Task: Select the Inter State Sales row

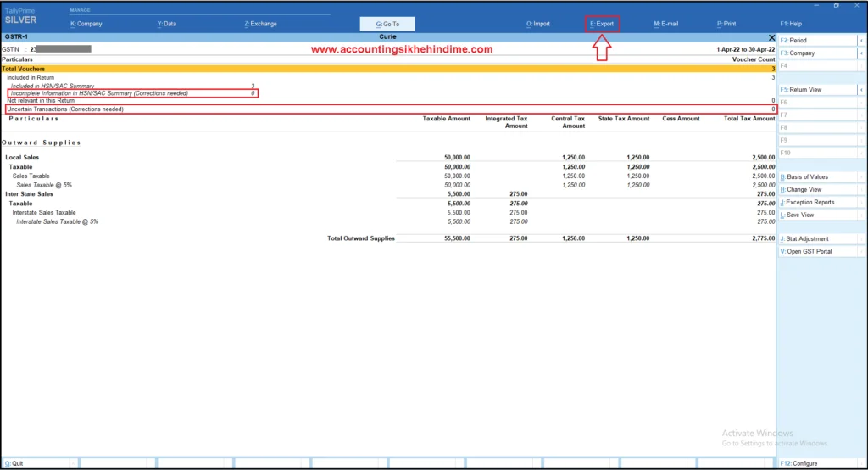Action: click(x=388, y=194)
